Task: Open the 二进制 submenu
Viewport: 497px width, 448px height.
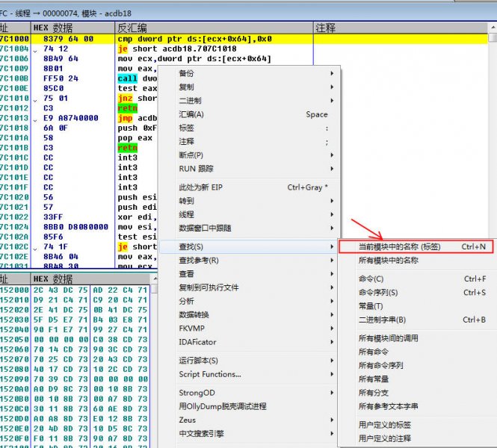Action: click(x=249, y=100)
